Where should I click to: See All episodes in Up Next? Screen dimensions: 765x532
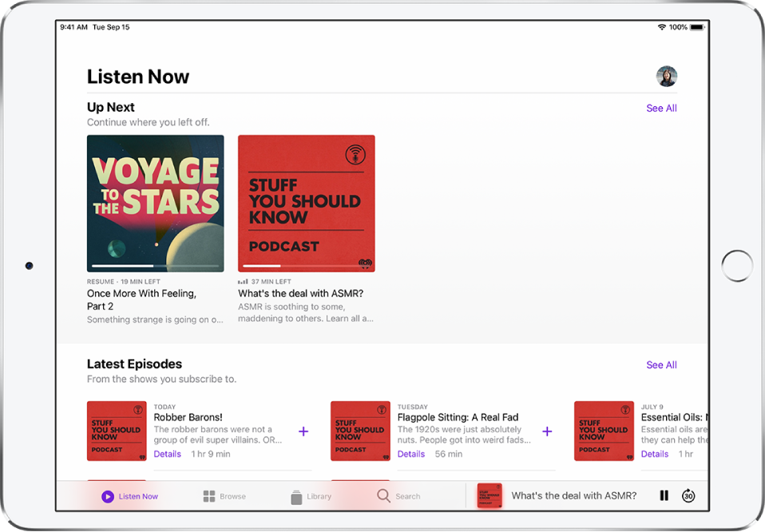click(661, 108)
